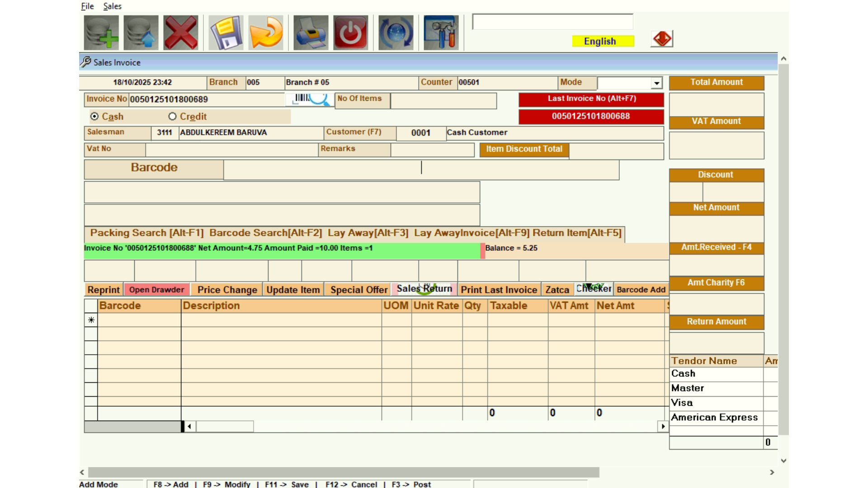This screenshot has height=488, width=868.
Task: Click the red X delete icon
Action: coord(181,33)
